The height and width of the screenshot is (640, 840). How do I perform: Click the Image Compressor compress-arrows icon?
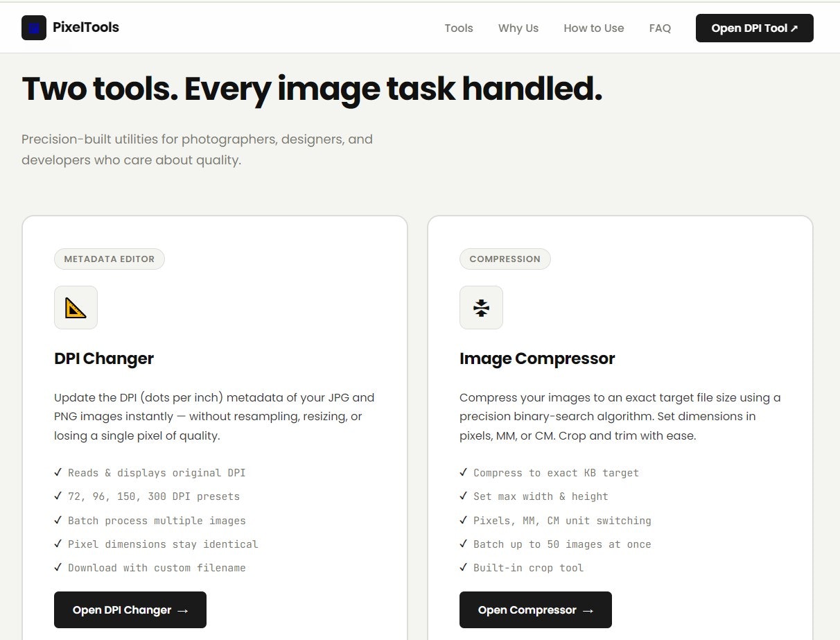(x=481, y=307)
